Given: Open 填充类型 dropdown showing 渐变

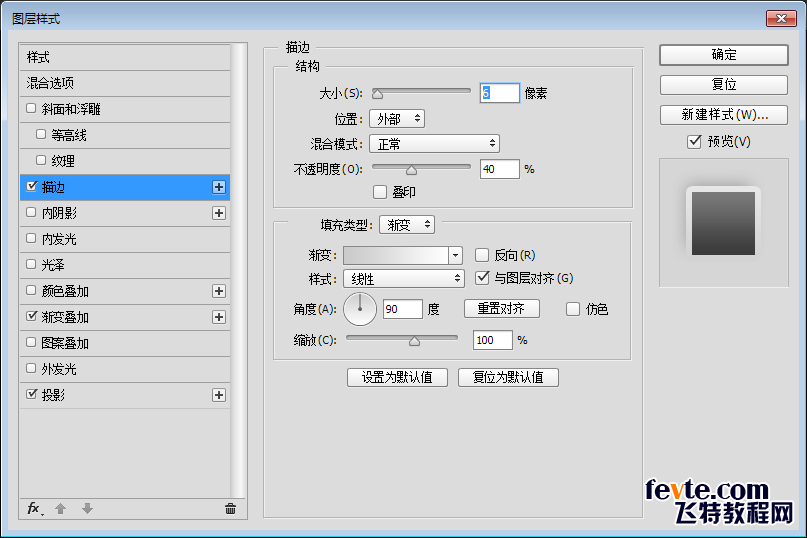Looking at the screenshot, I should (407, 224).
